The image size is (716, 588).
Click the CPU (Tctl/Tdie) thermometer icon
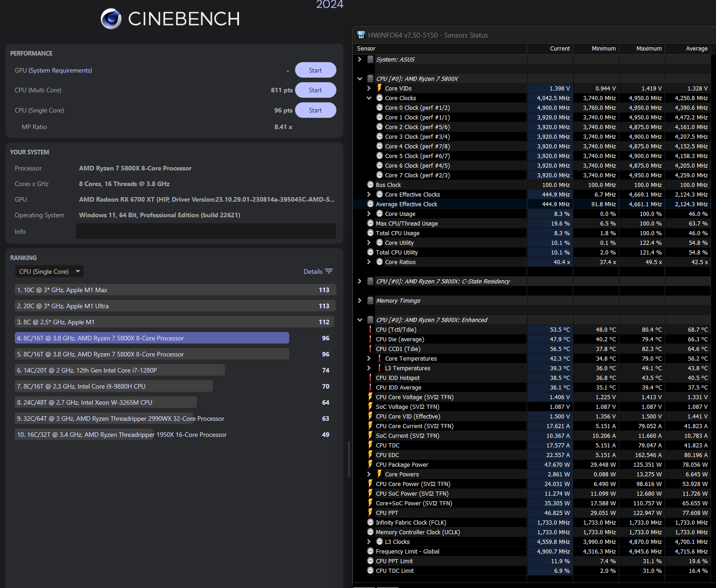370,329
